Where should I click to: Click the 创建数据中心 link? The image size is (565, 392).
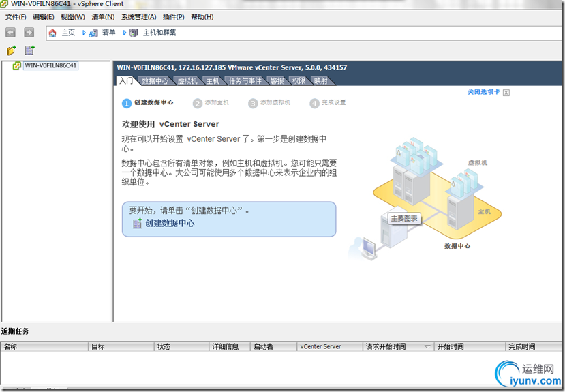pyautogui.click(x=170, y=224)
